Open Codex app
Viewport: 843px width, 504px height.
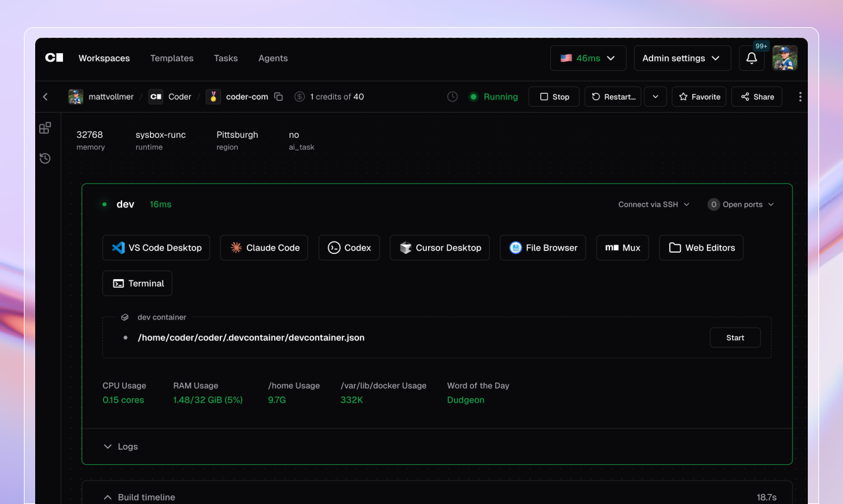(349, 247)
